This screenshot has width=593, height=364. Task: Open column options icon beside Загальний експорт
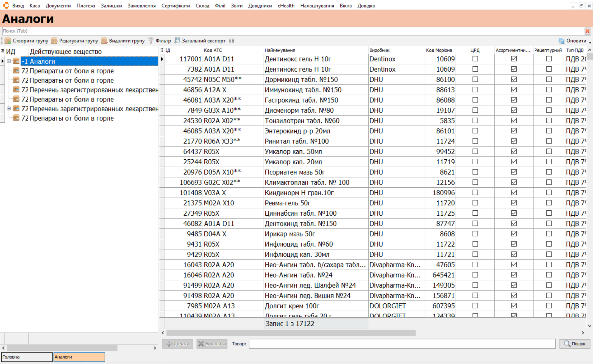232,41
